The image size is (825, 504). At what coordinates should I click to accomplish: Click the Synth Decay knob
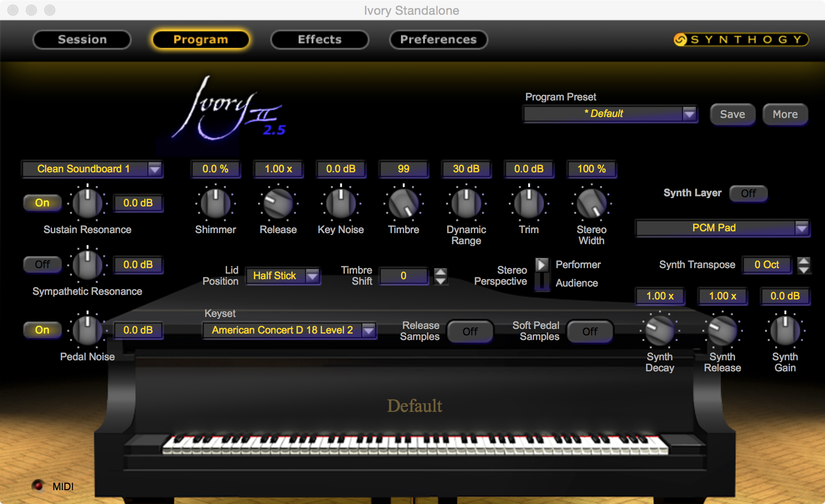[x=660, y=330]
